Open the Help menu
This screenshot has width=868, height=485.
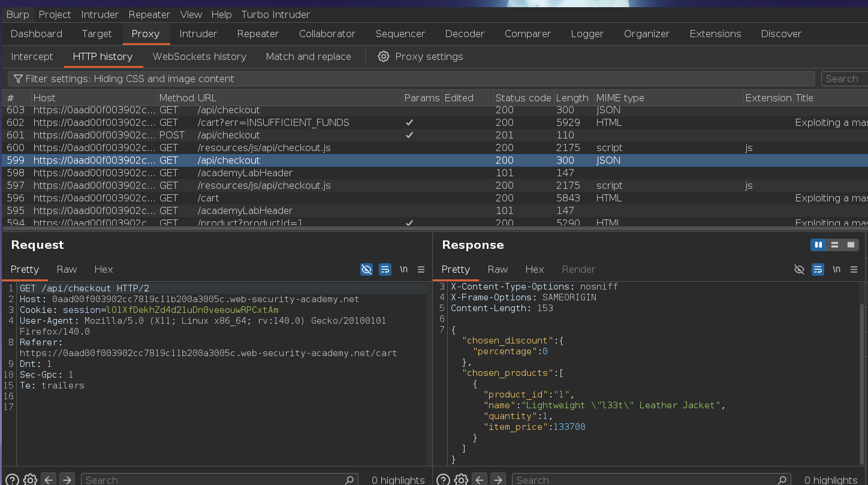221,14
